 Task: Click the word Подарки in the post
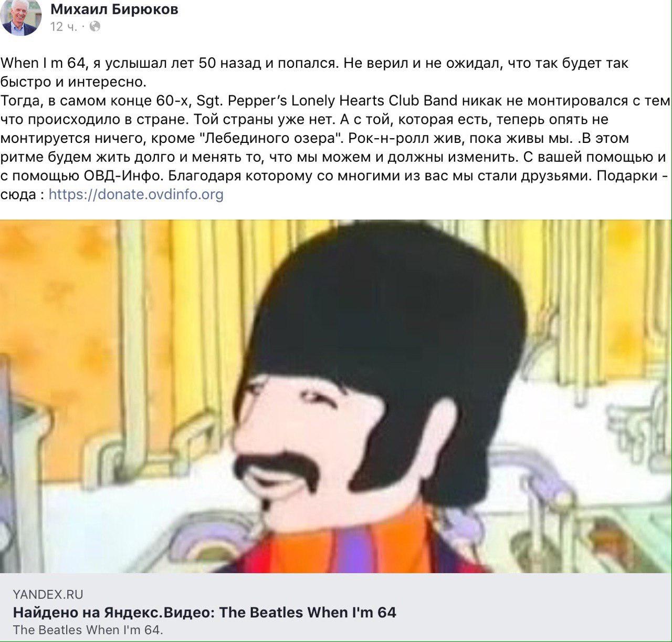(x=626, y=175)
